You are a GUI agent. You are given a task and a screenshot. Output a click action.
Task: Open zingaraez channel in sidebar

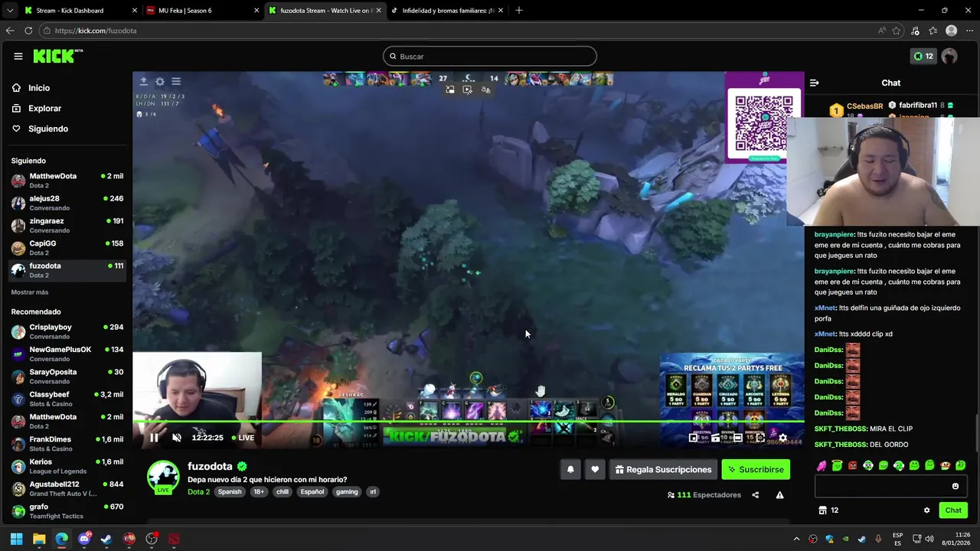coord(67,225)
